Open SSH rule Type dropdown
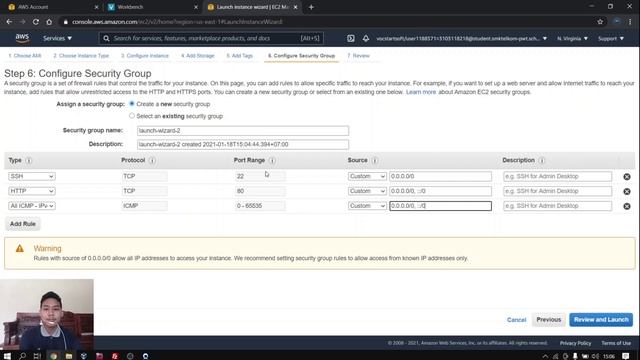The image size is (640, 360). click(x=32, y=176)
